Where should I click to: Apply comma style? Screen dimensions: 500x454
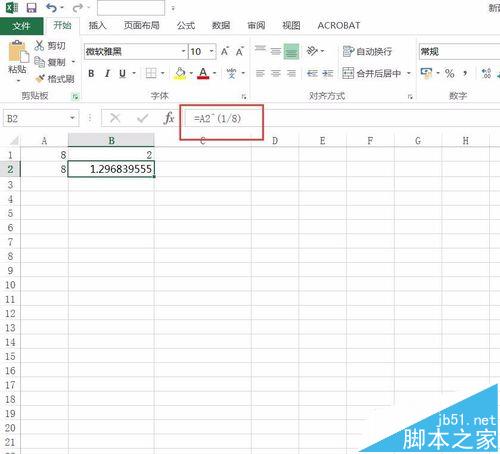pyautogui.click(x=465, y=73)
